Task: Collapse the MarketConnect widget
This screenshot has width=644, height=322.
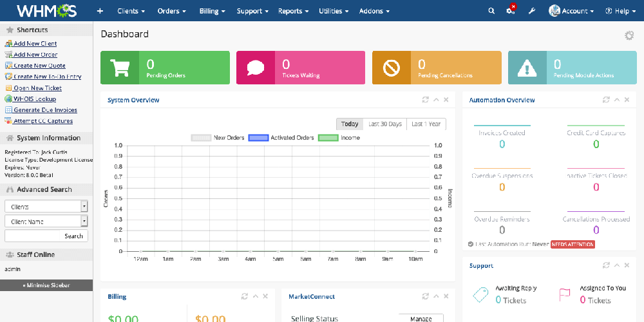Action: tap(436, 296)
